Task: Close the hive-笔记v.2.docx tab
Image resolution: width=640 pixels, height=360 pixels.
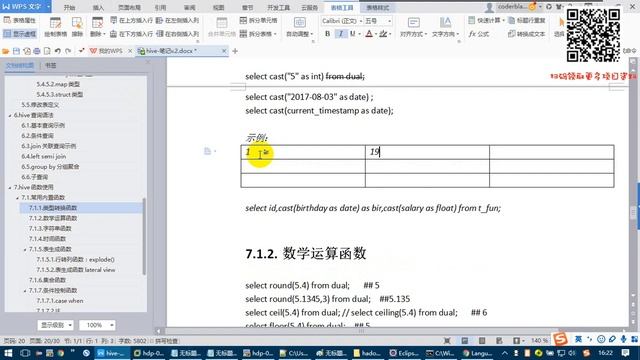Action: [224, 51]
